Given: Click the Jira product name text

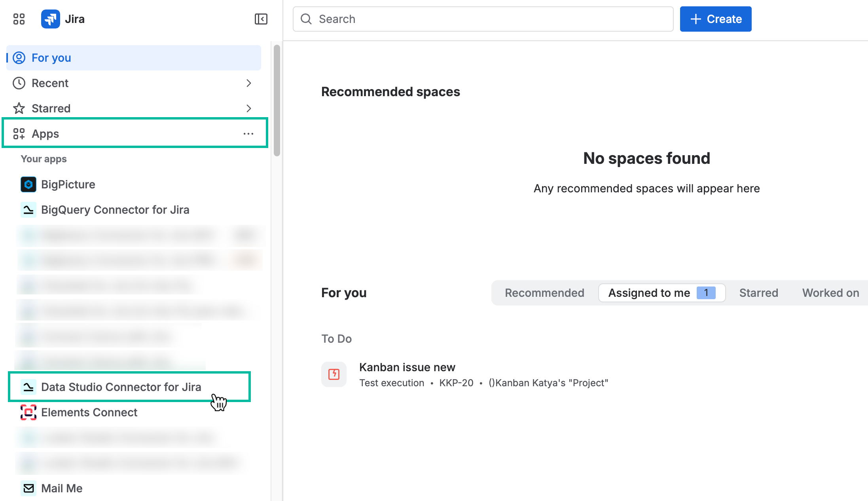Looking at the screenshot, I should 75,19.
